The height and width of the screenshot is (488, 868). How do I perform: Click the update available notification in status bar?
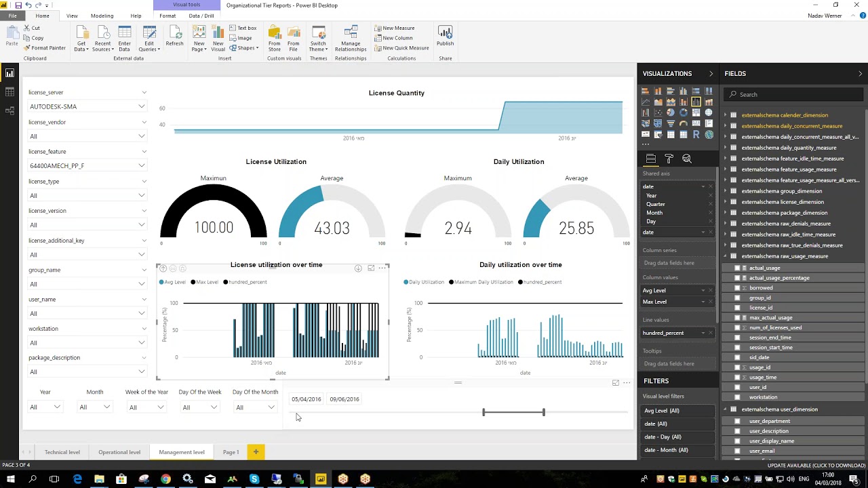point(816,466)
